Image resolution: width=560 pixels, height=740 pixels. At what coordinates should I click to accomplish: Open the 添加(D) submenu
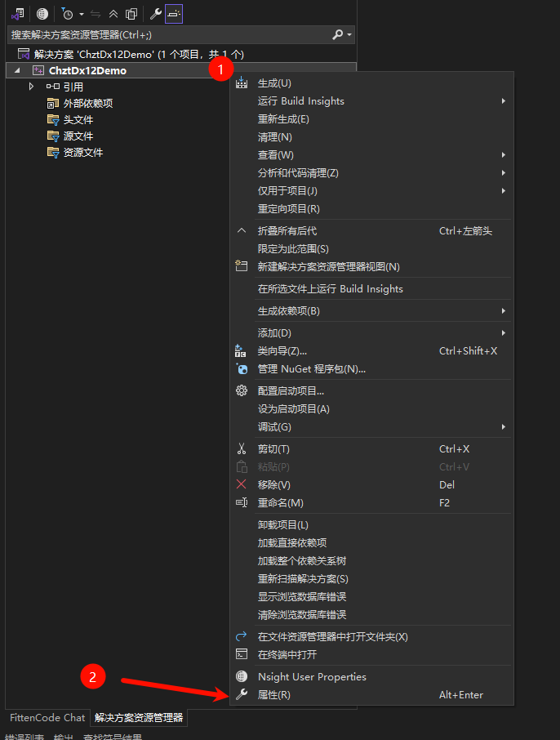point(274,333)
